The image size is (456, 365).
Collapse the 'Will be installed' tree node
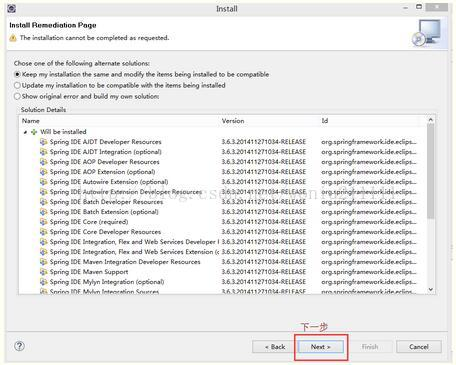(x=25, y=132)
